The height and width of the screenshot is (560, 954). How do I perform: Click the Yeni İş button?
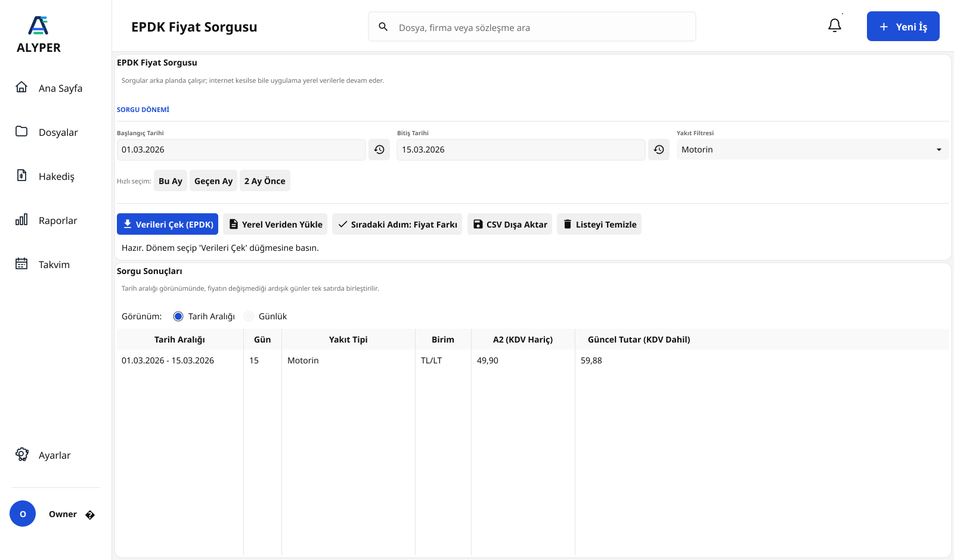(903, 26)
